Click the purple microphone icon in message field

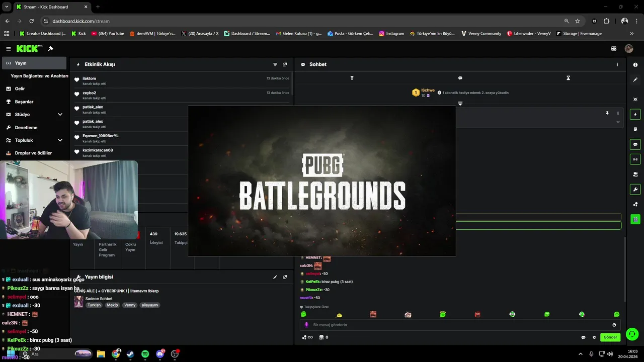(306, 325)
